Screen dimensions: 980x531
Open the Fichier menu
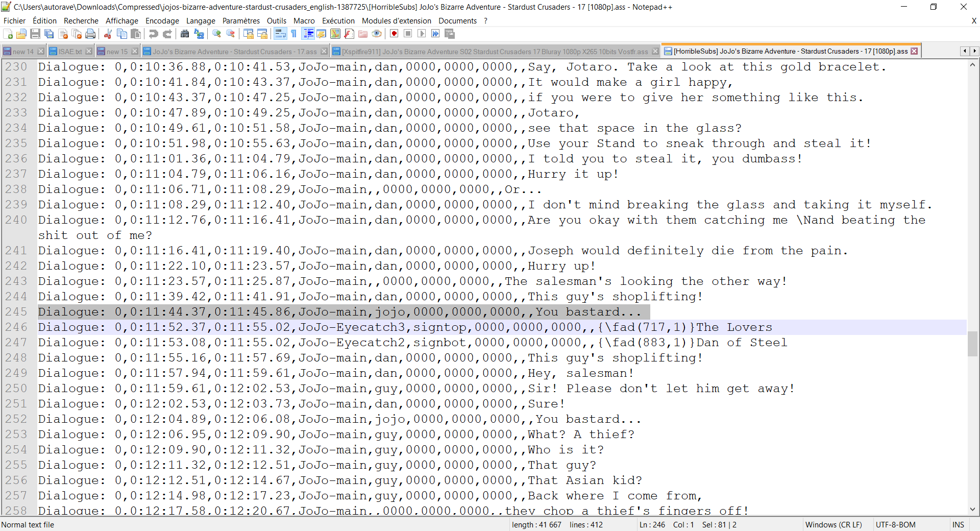click(14, 21)
